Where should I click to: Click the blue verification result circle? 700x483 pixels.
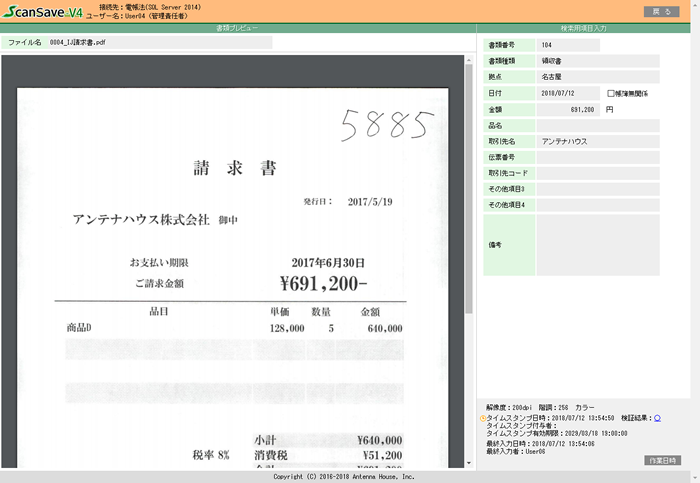click(x=657, y=418)
